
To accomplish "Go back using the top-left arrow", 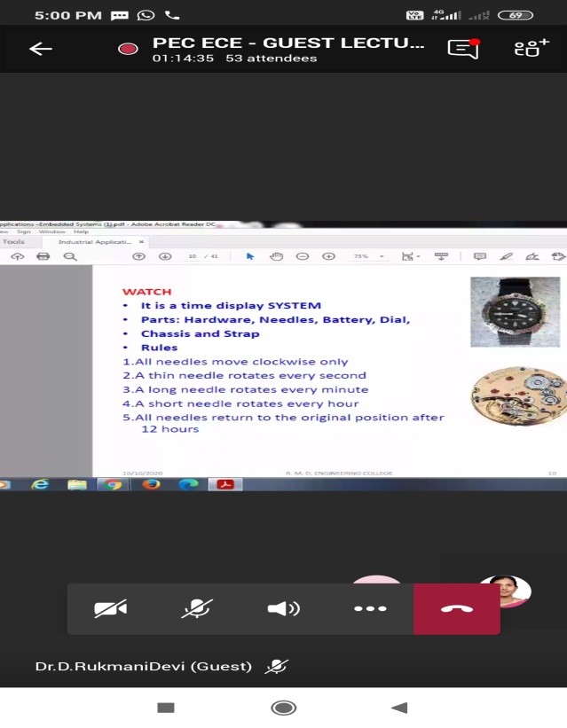I will (x=41, y=49).
